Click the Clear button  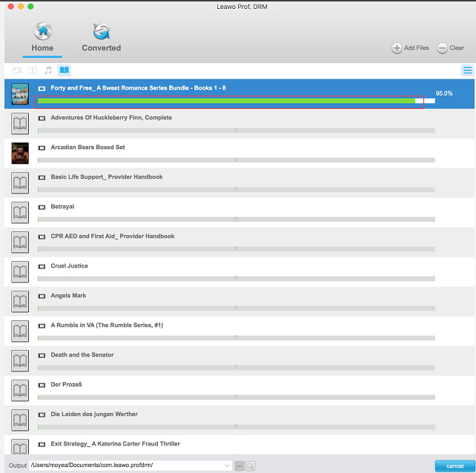pos(451,48)
